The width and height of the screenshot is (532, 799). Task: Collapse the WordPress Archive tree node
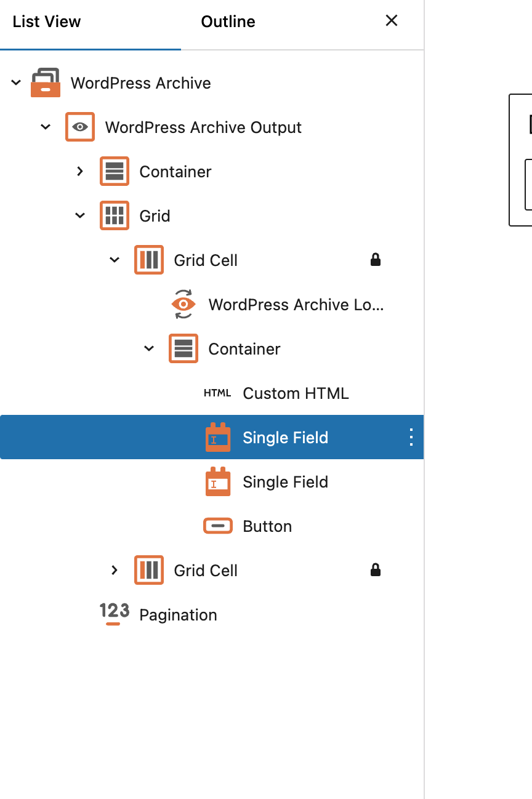pyautogui.click(x=16, y=83)
